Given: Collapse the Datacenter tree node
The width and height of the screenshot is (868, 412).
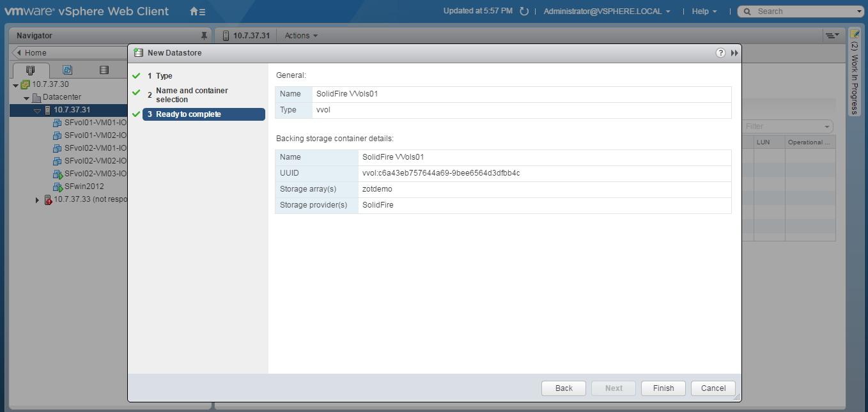Looking at the screenshot, I should (x=27, y=98).
